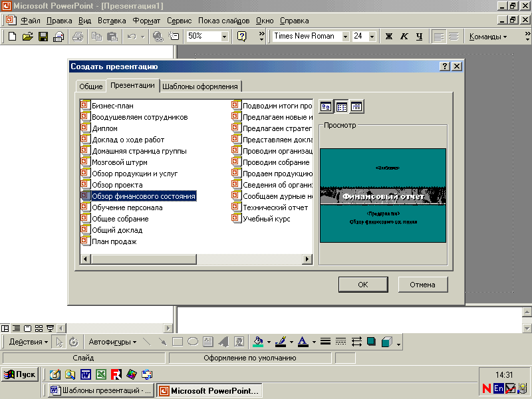Expand the font color dropdown arrow
Screen dimensions: 532x399
314,342
